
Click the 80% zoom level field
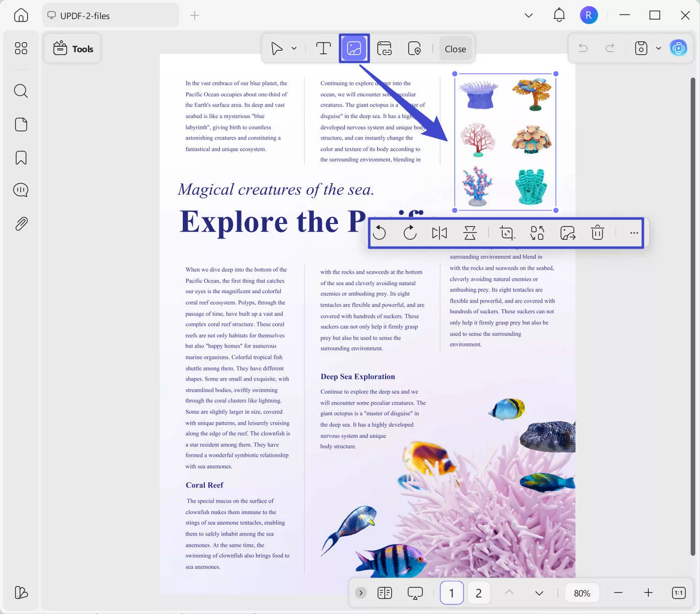click(x=582, y=593)
